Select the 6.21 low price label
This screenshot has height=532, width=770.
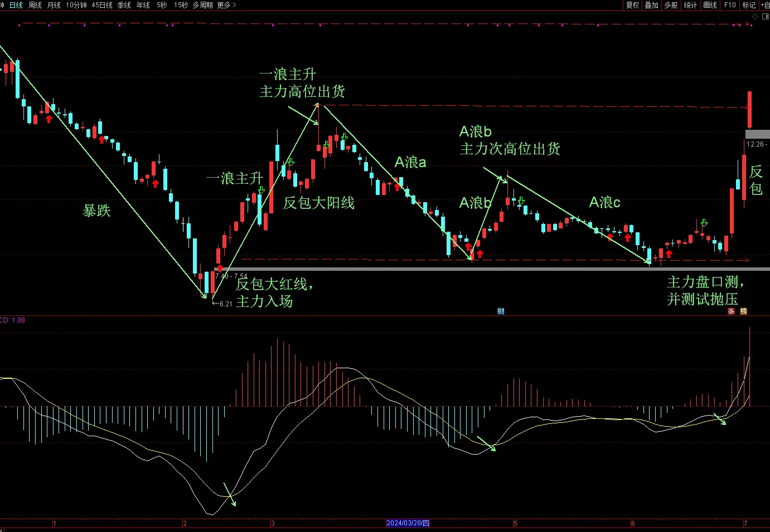click(226, 304)
